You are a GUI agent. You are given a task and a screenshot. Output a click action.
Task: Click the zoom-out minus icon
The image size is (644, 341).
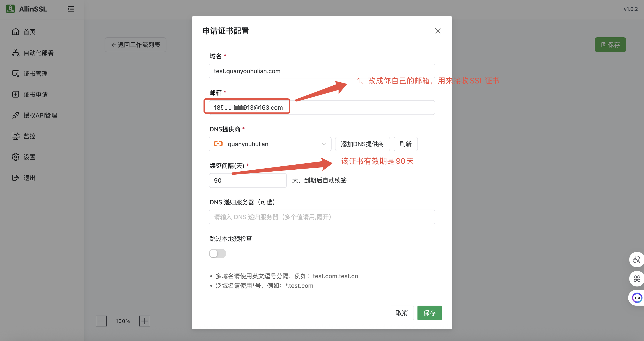[x=101, y=321]
